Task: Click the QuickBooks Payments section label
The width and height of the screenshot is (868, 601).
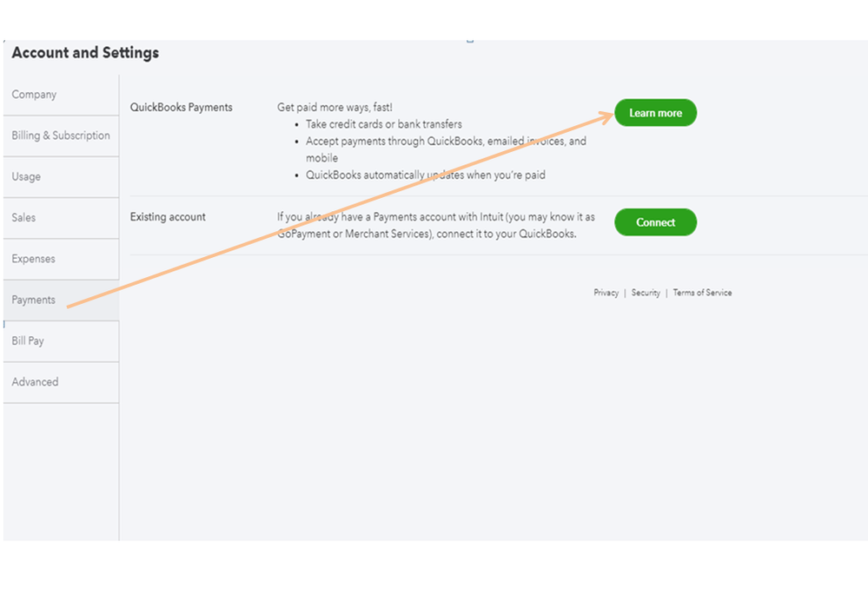Action: pyautogui.click(x=182, y=108)
